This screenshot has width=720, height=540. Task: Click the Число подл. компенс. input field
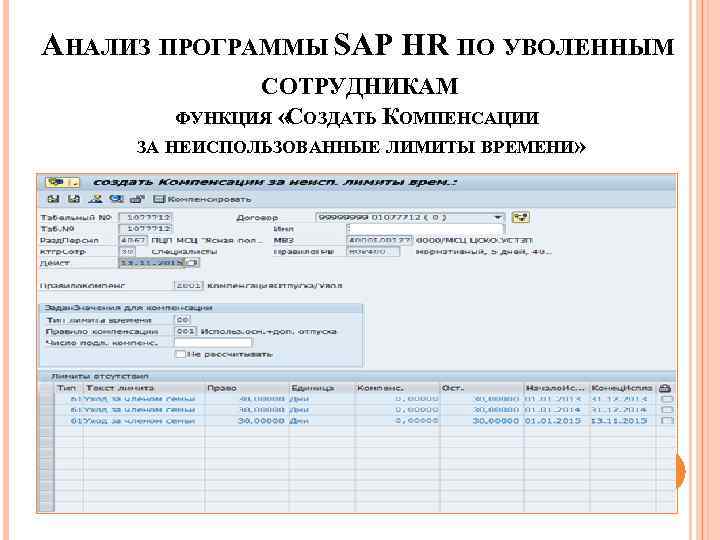pos(213,343)
